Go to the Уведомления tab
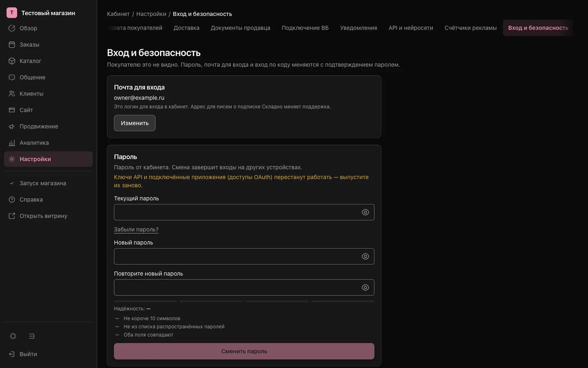This screenshot has width=588, height=368. (x=359, y=28)
